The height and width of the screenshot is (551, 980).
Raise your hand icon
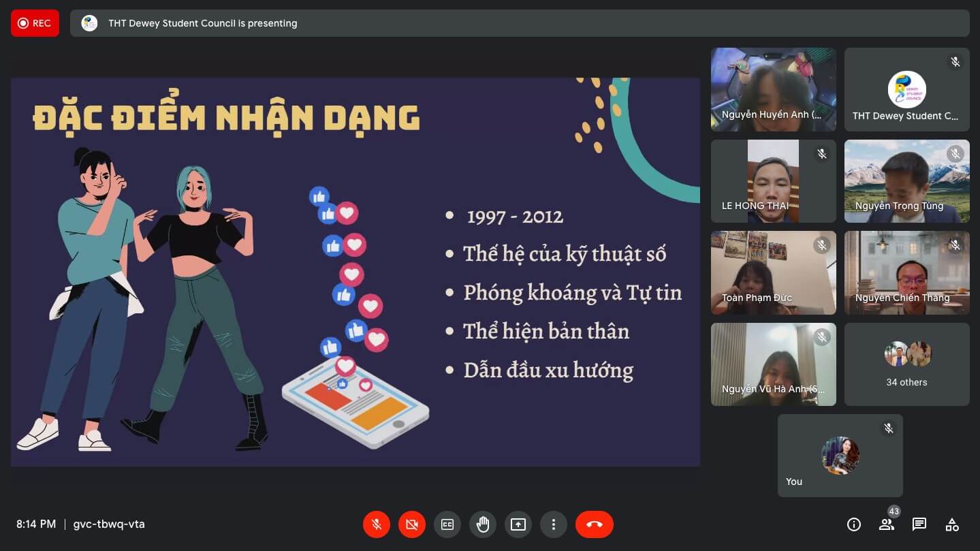point(483,524)
